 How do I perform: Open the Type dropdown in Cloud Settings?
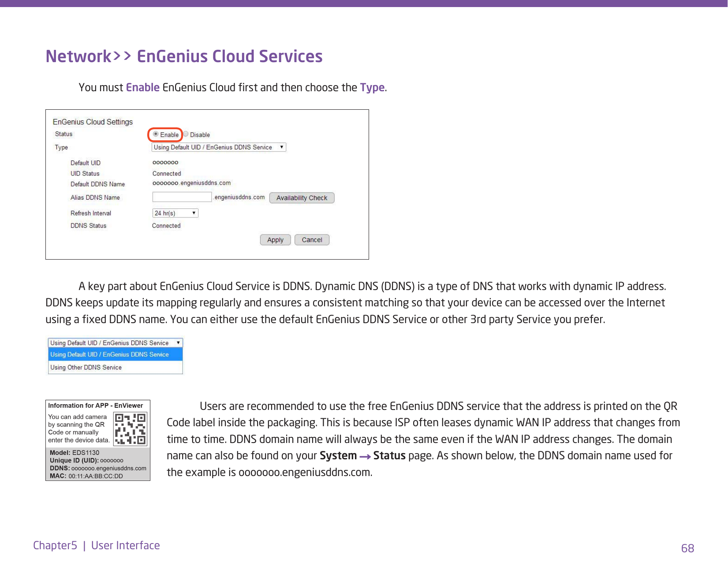219,147
